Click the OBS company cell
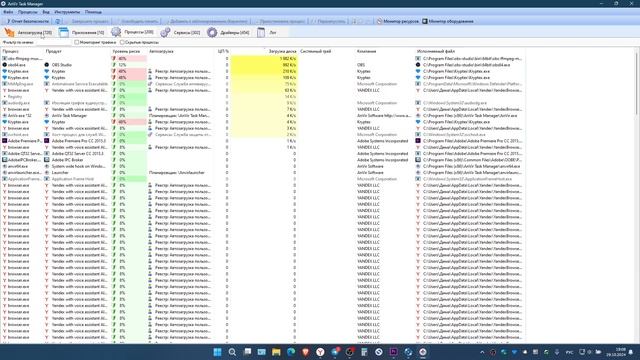This screenshot has height=360, width=640. pyautogui.click(x=384, y=65)
